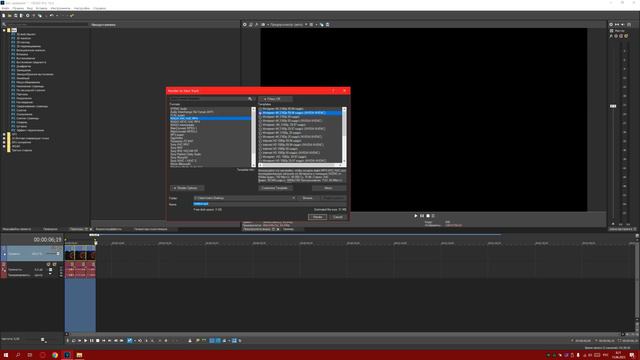Create a new project from the main toolbar
Screen dimensions: 640x360
[4, 16]
